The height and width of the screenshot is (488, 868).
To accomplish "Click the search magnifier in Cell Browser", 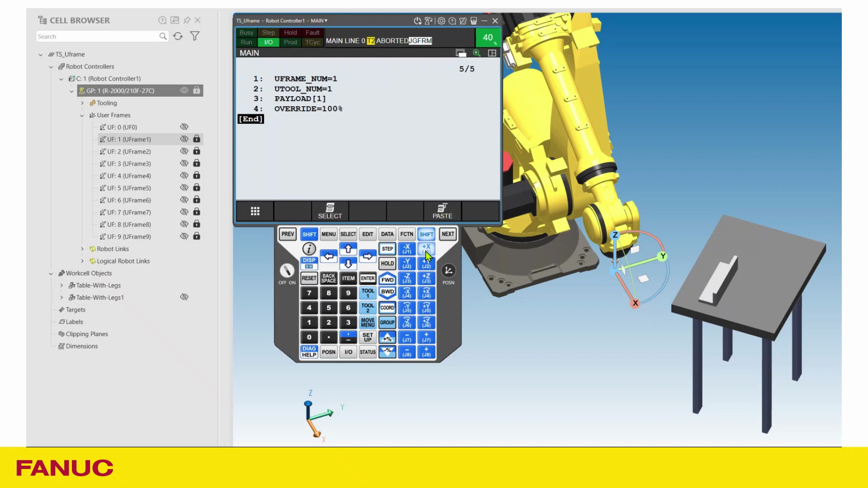I will point(163,36).
